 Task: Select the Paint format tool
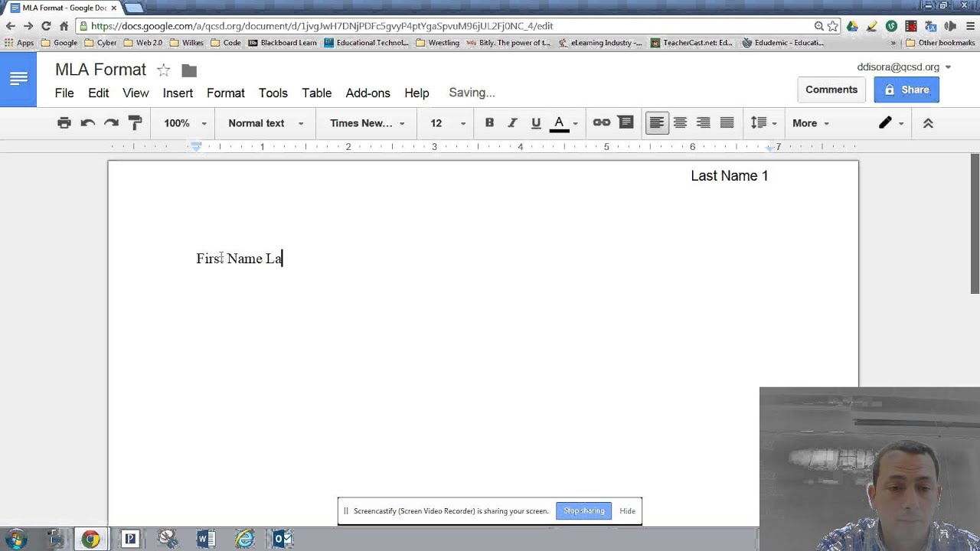click(135, 123)
